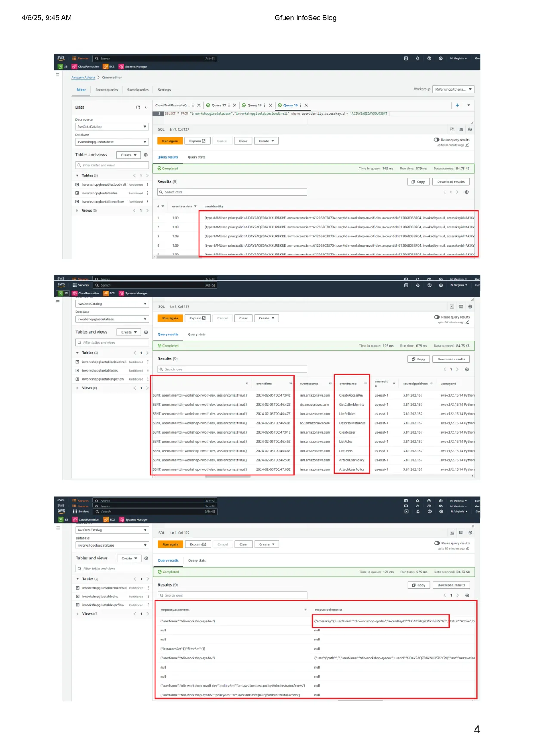Open help question-mark icon in top screenshot
This screenshot has height=756, width=534.
(x=429, y=59)
